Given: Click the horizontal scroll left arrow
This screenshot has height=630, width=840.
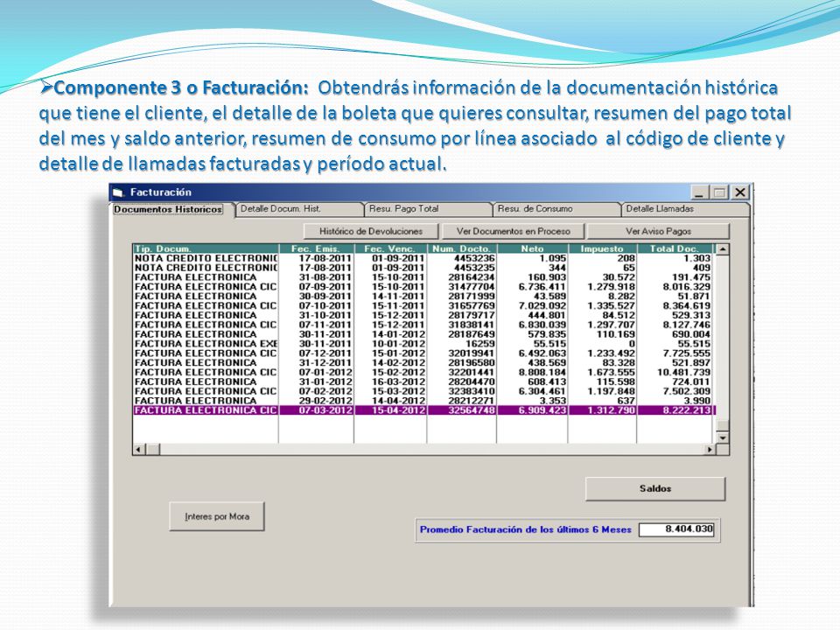Looking at the screenshot, I should [139, 450].
